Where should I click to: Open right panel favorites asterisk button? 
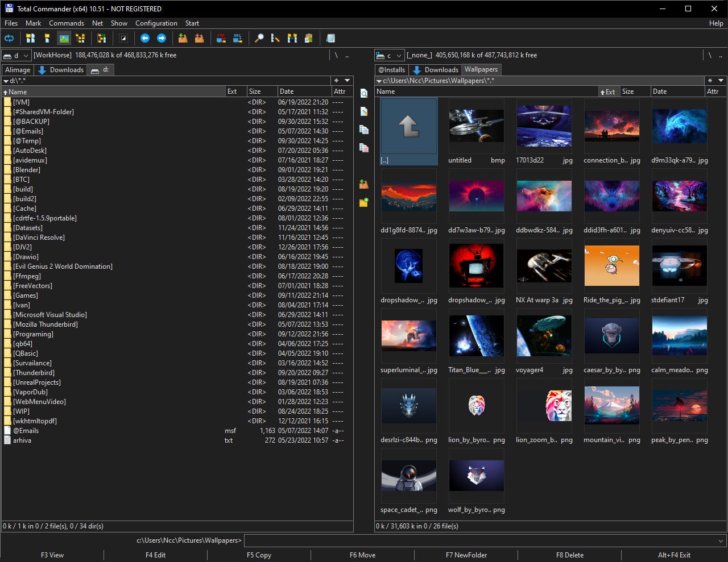tap(710, 81)
